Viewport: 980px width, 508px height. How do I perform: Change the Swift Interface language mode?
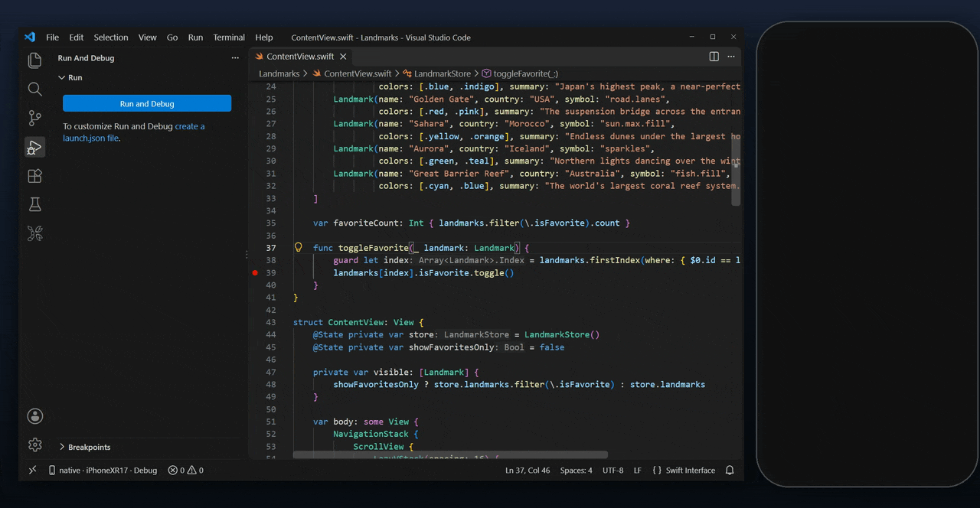coord(684,471)
